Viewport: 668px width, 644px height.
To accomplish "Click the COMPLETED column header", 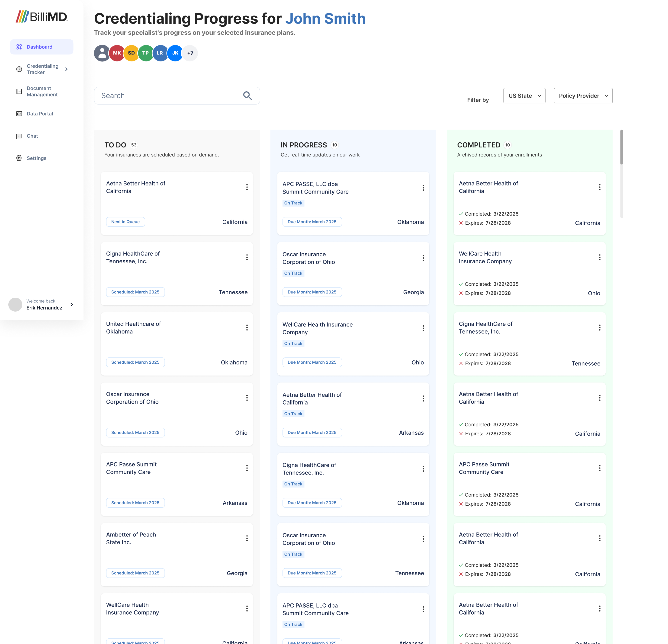I will coord(479,145).
